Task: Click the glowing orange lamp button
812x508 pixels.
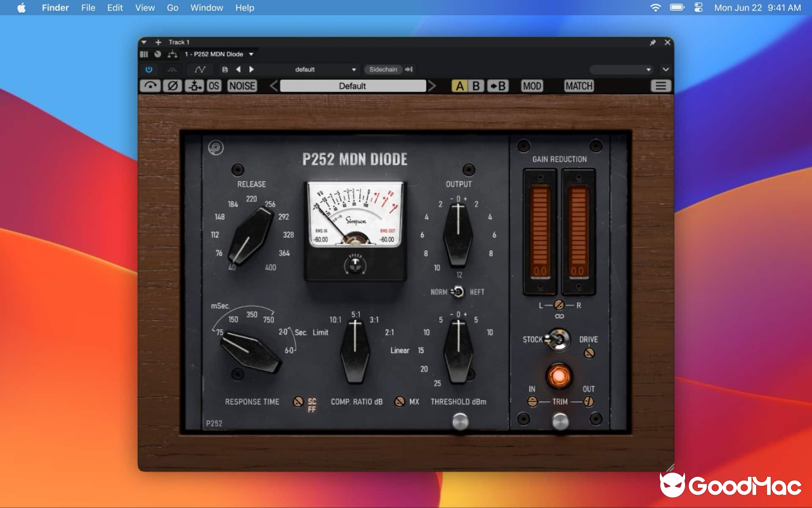Action: point(559,375)
